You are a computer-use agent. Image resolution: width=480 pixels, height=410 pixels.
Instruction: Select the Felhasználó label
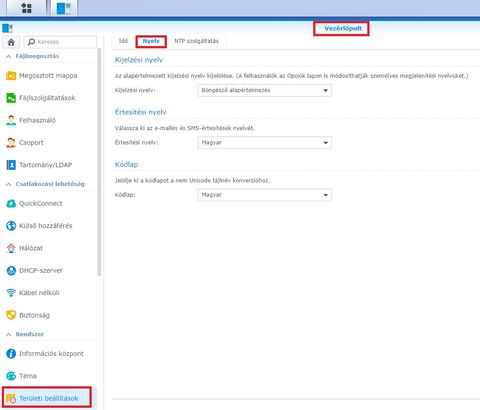(37, 120)
